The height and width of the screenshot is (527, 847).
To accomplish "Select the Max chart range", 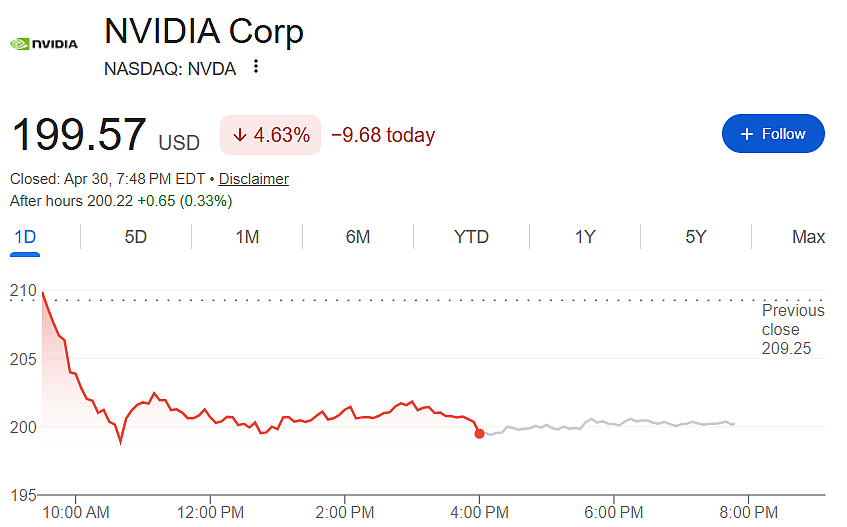I will (x=808, y=237).
